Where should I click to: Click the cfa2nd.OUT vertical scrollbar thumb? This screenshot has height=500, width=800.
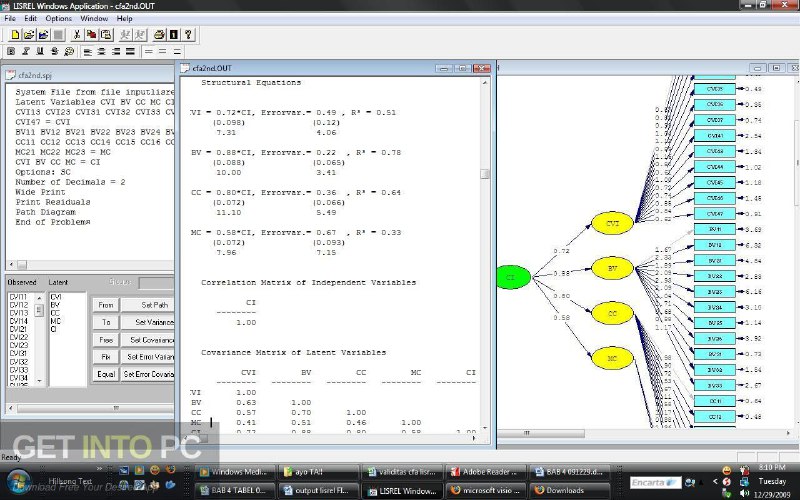pyautogui.click(x=485, y=174)
